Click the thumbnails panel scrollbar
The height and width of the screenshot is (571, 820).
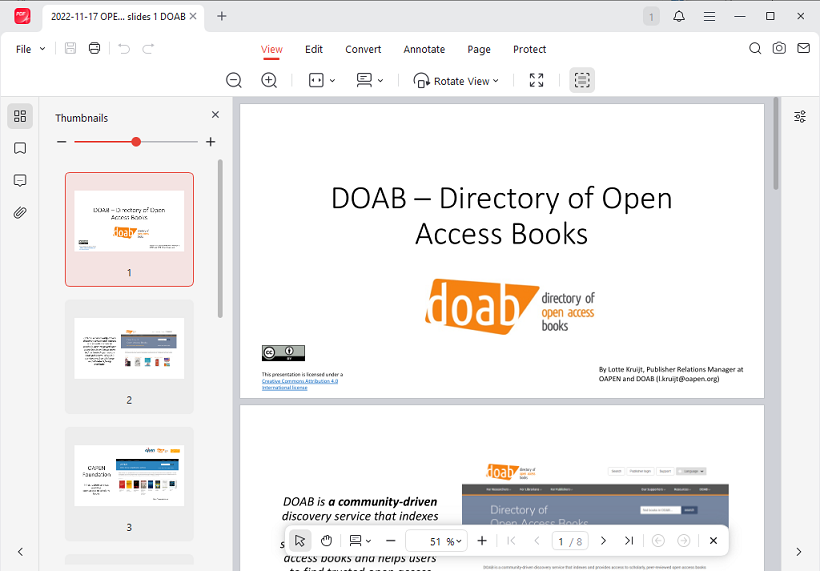tap(220, 238)
